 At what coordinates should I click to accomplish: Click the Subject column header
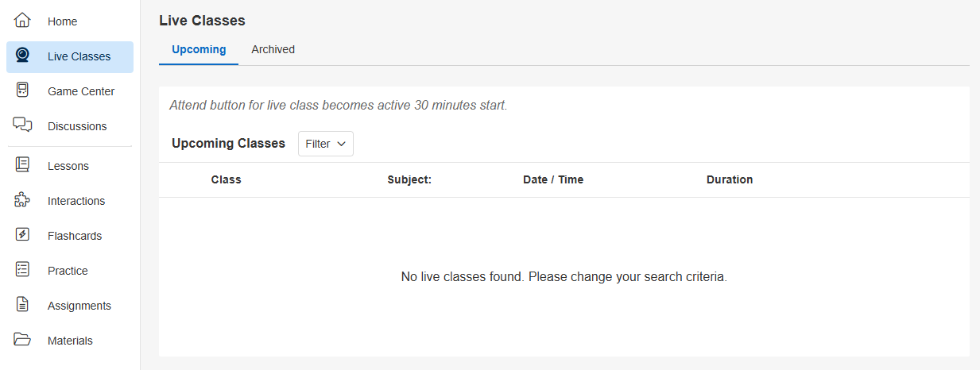click(409, 179)
